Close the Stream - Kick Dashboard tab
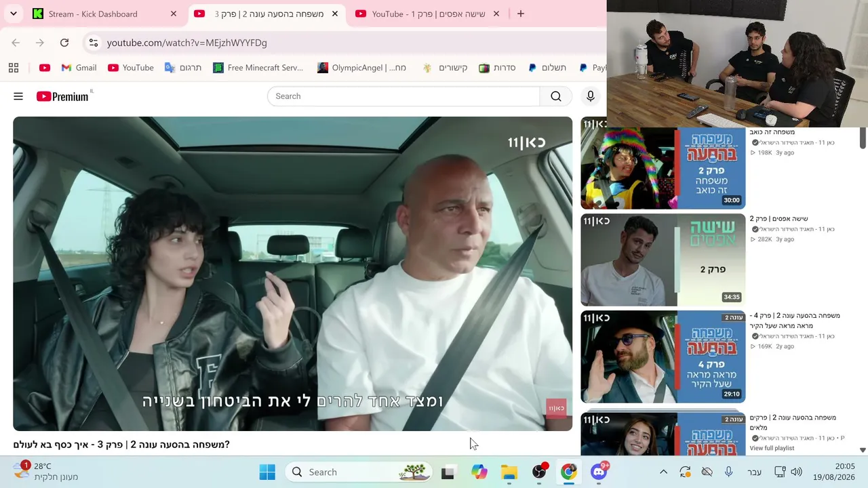 174,14
